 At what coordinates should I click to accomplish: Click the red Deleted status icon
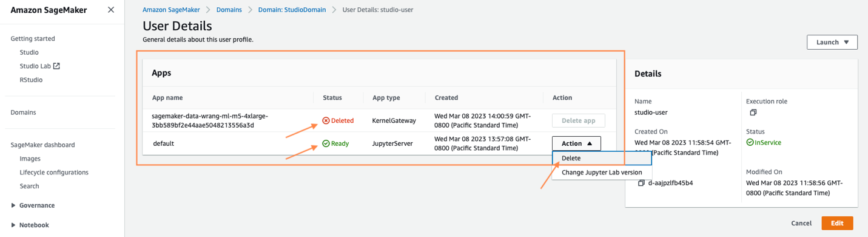[326, 120]
